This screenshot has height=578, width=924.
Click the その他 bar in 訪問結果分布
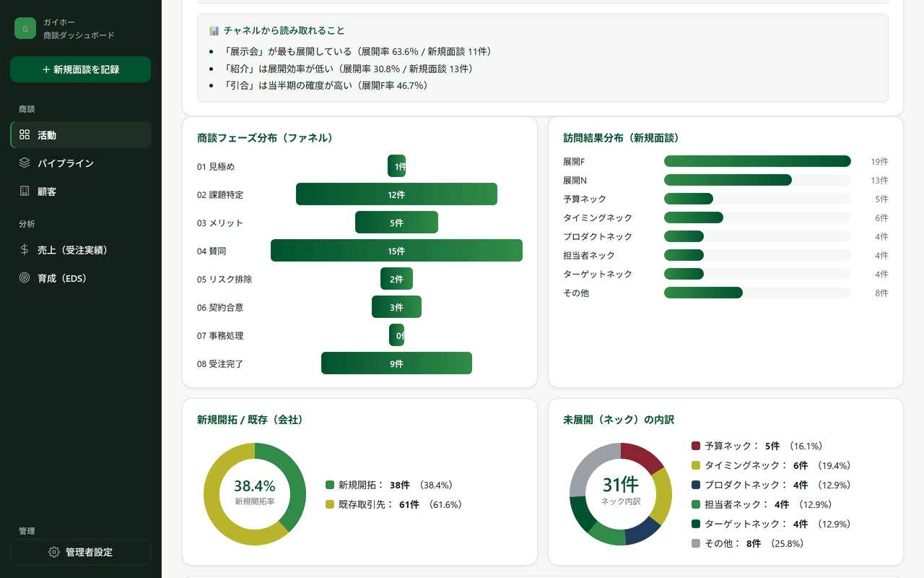703,293
